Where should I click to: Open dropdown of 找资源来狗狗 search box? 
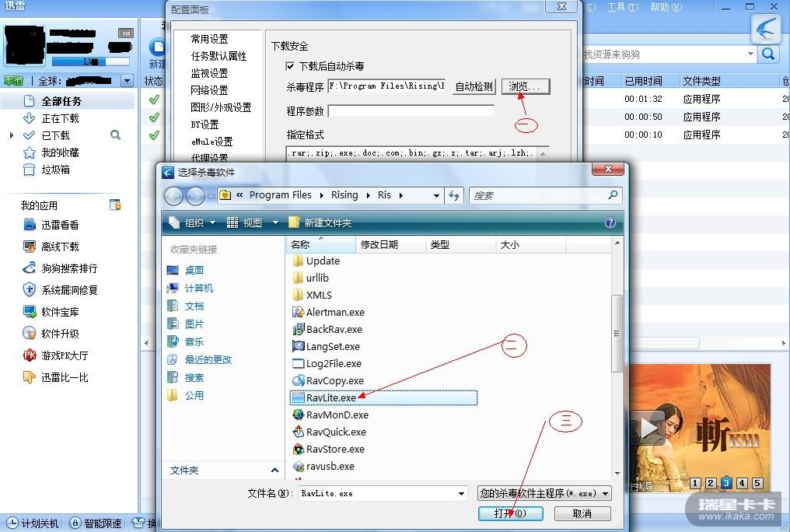coord(750,54)
